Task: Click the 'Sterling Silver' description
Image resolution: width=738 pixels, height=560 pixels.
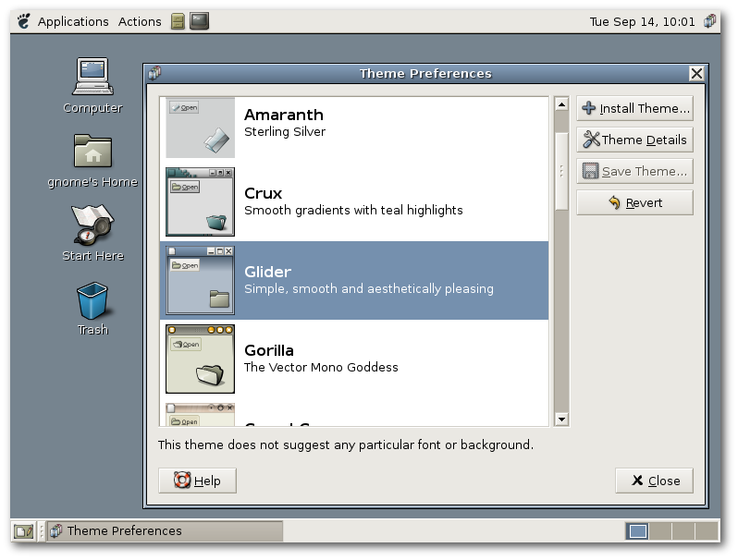Action: coord(285,131)
